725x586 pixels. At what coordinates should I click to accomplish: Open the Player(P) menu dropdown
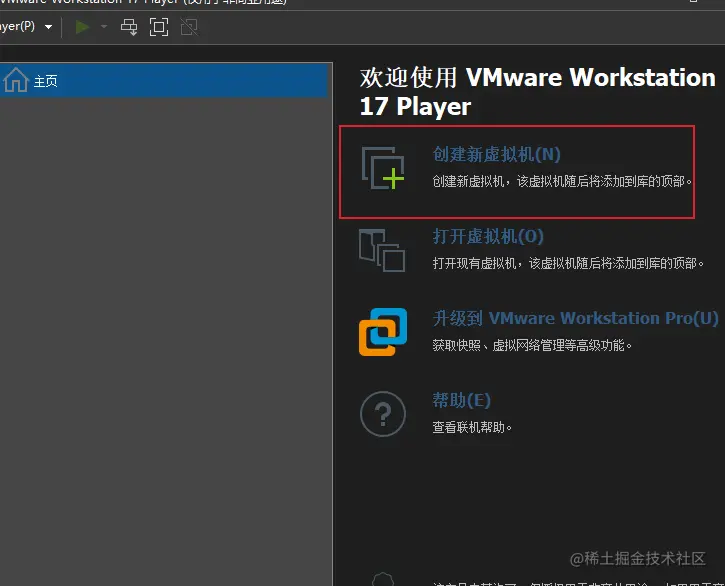tap(26, 26)
